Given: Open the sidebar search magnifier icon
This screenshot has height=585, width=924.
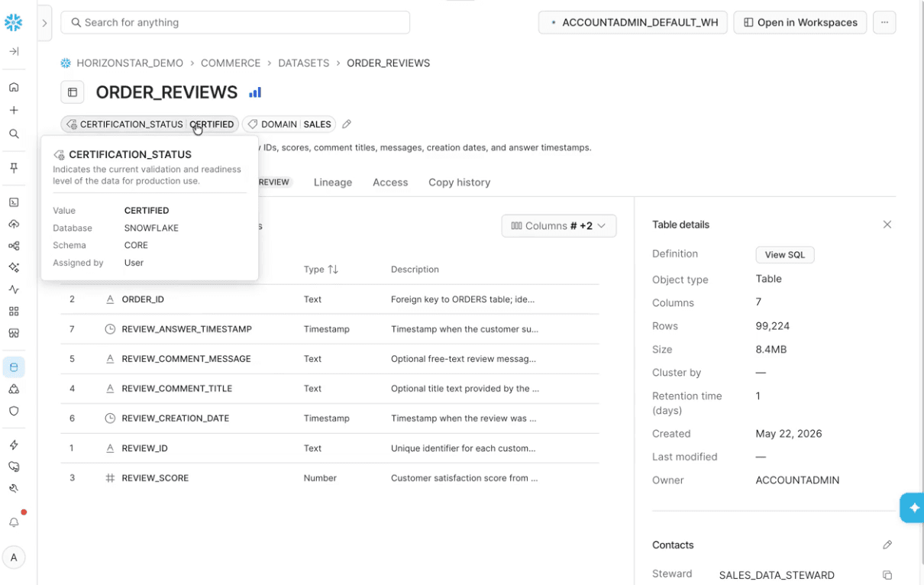Looking at the screenshot, I should [x=14, y=134].
